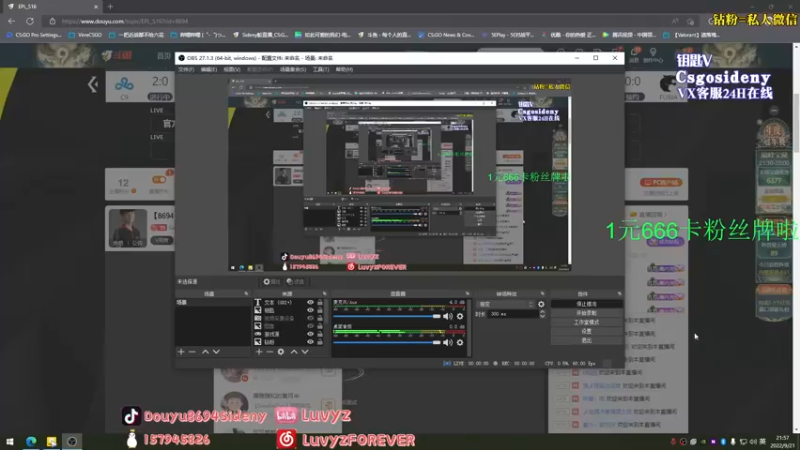This screenshot has width=800, height=450.
Task: Go back in the browser
Action: 11,21
